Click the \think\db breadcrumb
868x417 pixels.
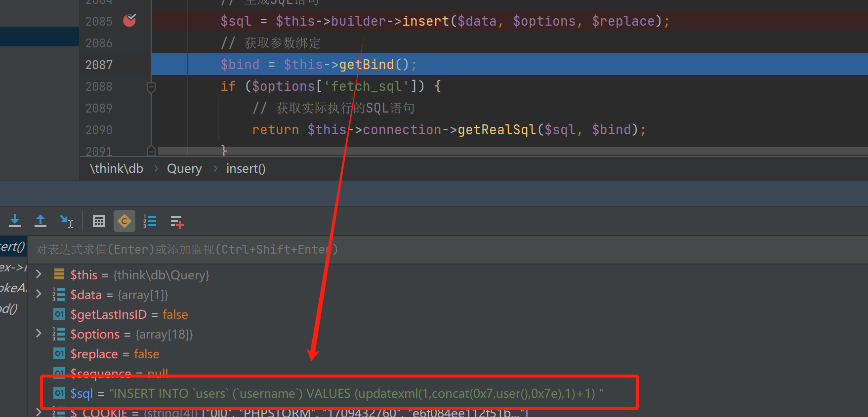(x=117, y=169)
